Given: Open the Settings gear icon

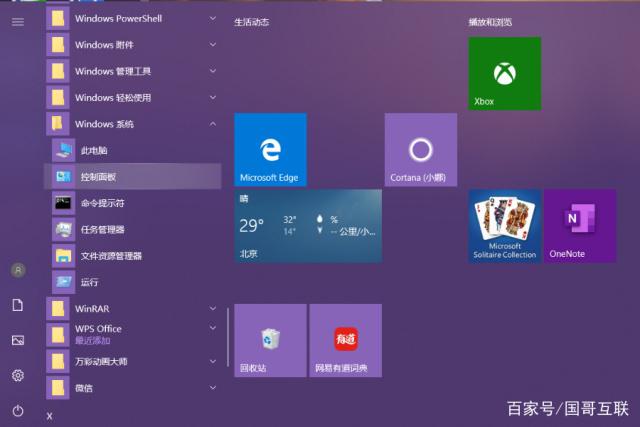Looking at the screenshot, I should 18,375.
